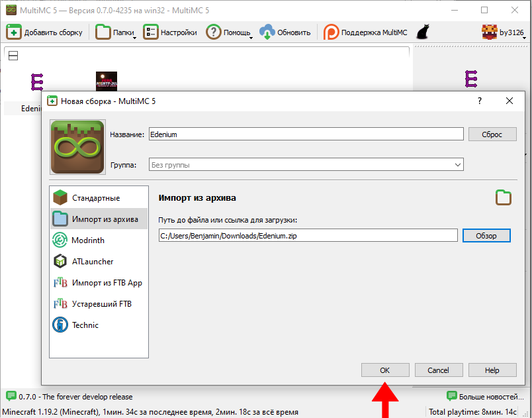Select the Technic source
Viewport: 532px width, 418px height.
(99, 325)
